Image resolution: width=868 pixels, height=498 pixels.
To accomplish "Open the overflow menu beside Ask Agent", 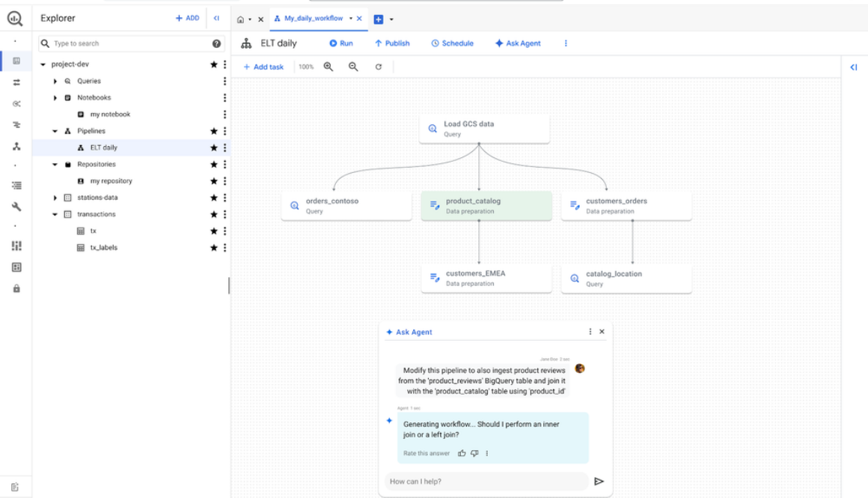I will click(566, 43).
